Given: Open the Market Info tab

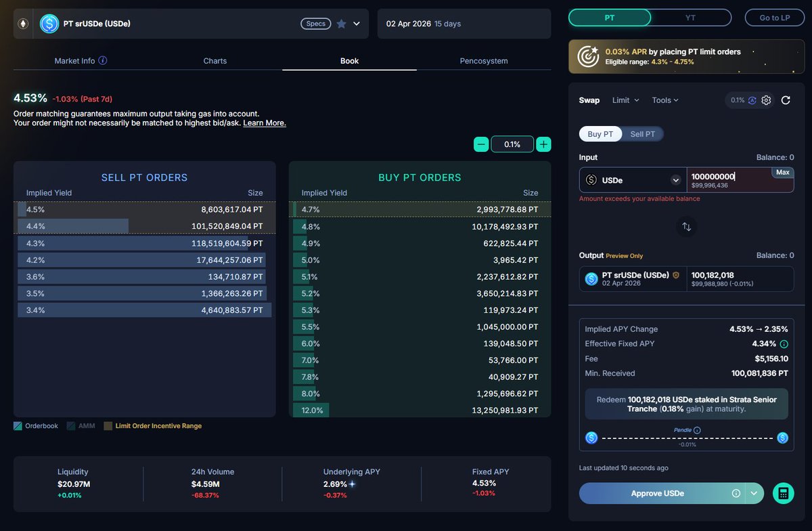Looking at the screenshot, I should [80, 61].
